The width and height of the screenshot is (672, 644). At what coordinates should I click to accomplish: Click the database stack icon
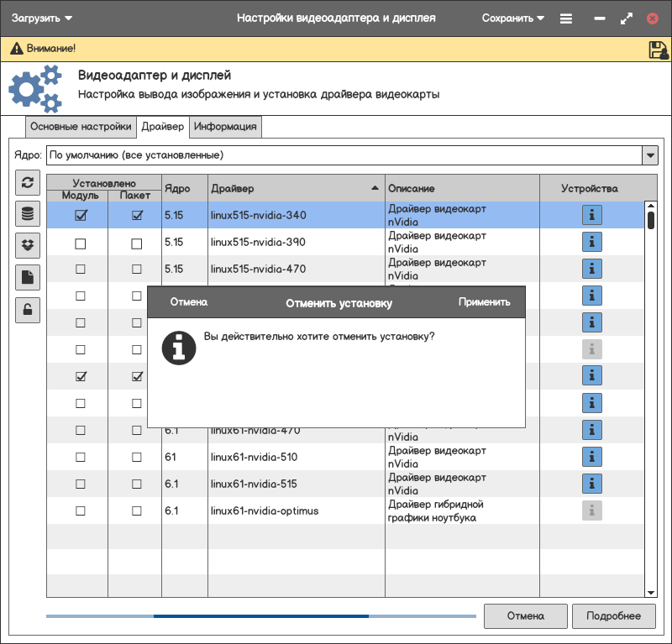tap(28, 214)
